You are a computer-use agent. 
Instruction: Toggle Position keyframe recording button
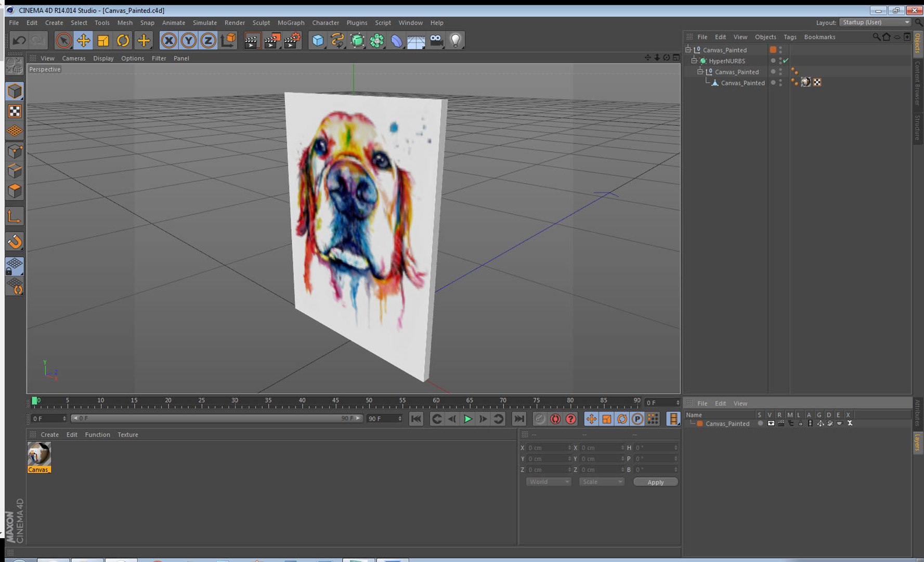coord(591,419)
